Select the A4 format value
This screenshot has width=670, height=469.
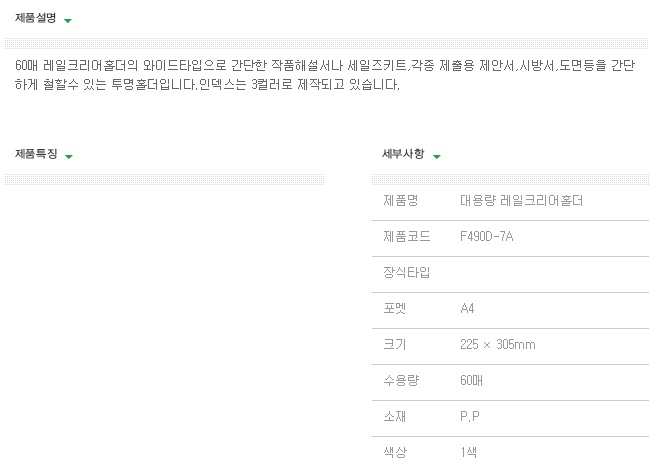tap(467, 308)
